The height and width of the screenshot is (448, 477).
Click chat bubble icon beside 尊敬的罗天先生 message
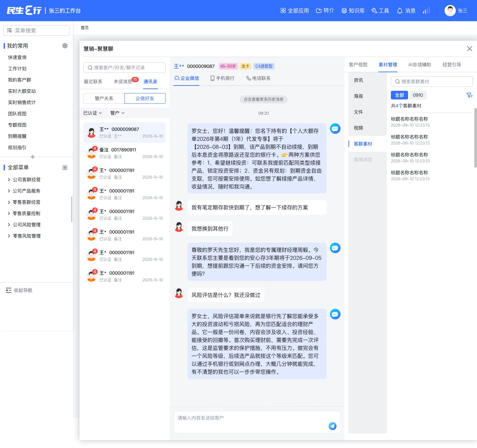[335, 248]
